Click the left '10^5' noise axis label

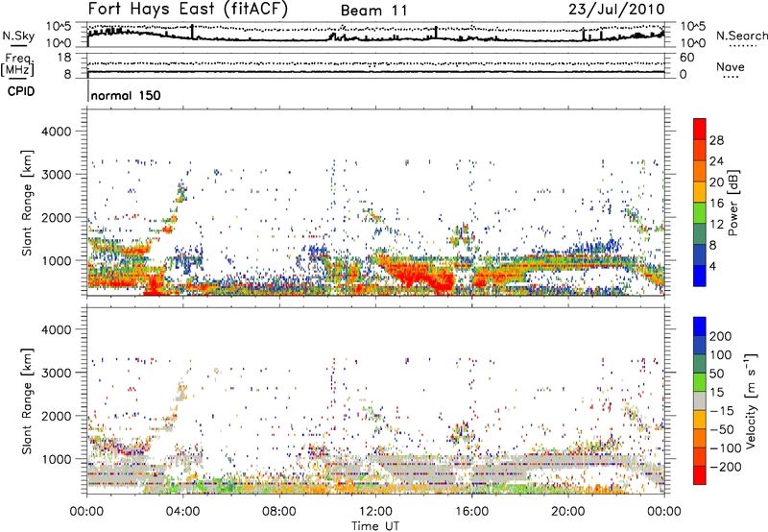(59, 27)
